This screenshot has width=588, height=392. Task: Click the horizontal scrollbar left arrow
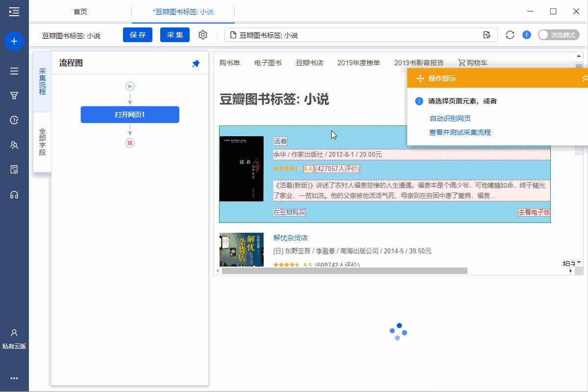(218, 270)
